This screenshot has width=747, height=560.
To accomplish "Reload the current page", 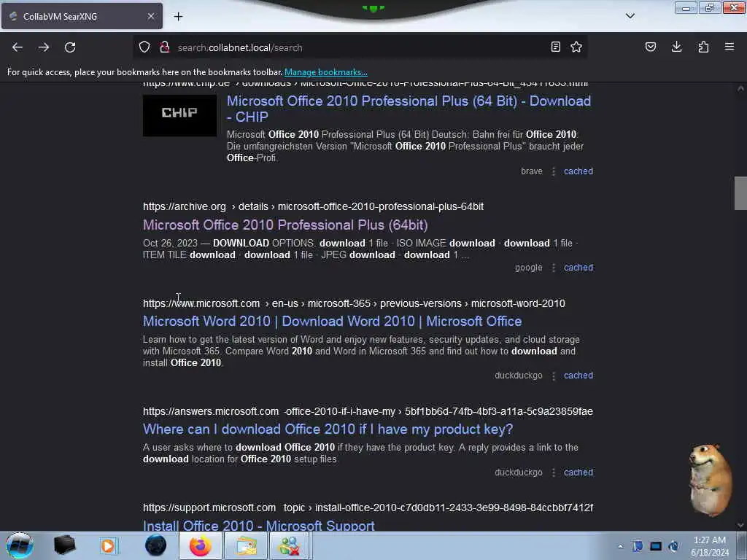I will click(x=70, y=47).
